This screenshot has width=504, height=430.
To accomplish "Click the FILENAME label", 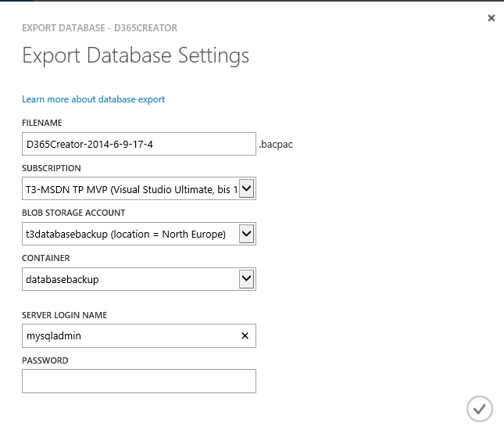I will point(42,124).
